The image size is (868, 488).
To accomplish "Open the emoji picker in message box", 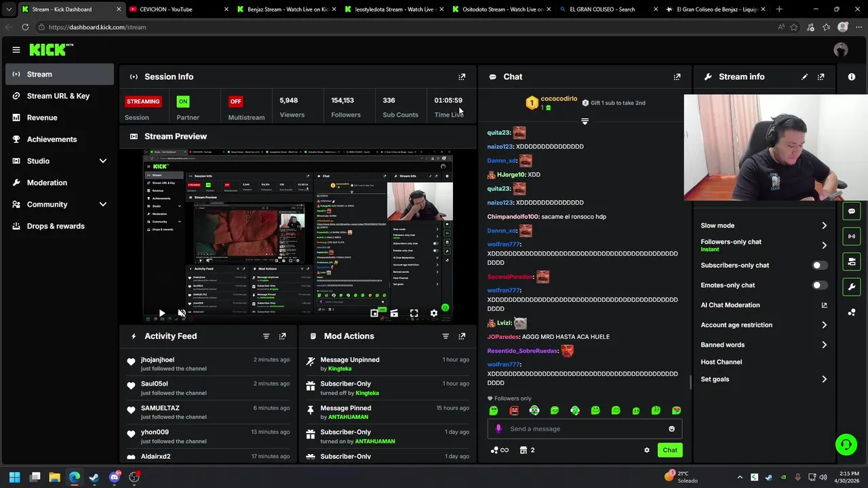I will tap(671, 428).
